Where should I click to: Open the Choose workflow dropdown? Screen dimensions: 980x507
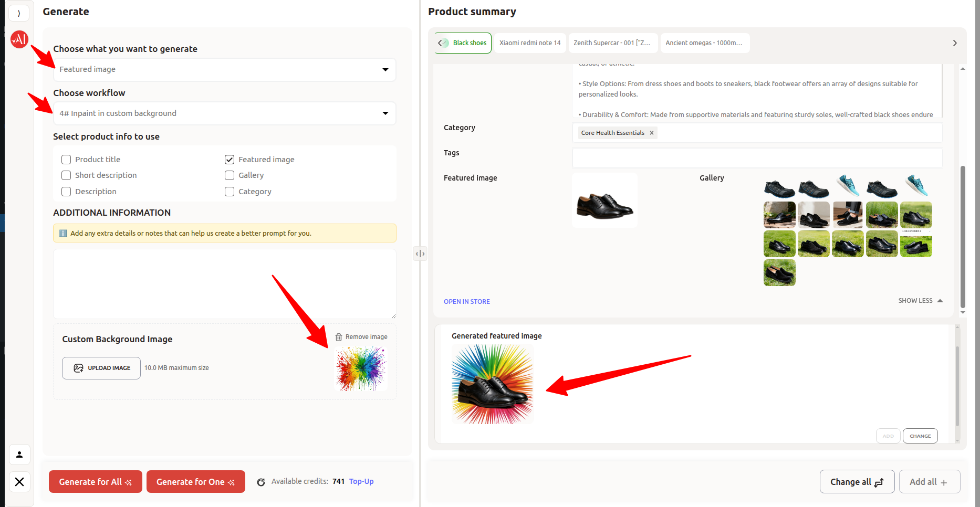(x=224, y=113)
